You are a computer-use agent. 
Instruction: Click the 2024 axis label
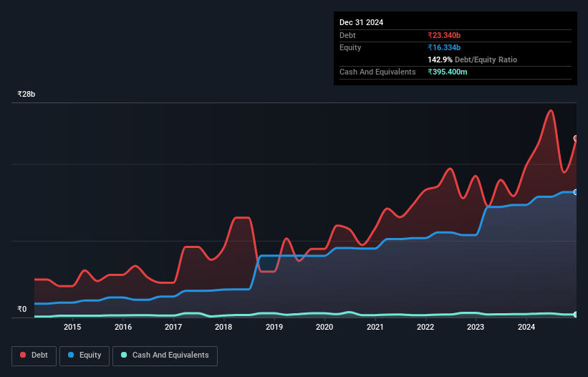point(526,327)
